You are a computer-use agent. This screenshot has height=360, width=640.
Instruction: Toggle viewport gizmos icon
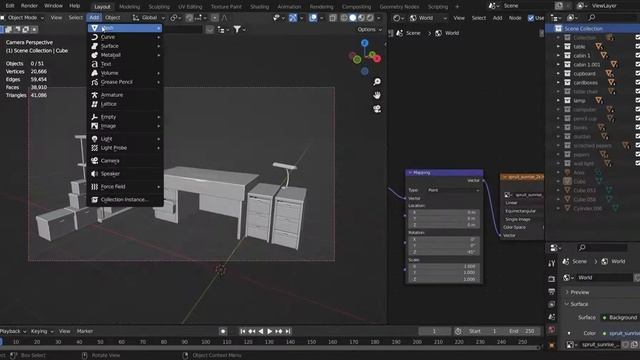click(293, 18)
